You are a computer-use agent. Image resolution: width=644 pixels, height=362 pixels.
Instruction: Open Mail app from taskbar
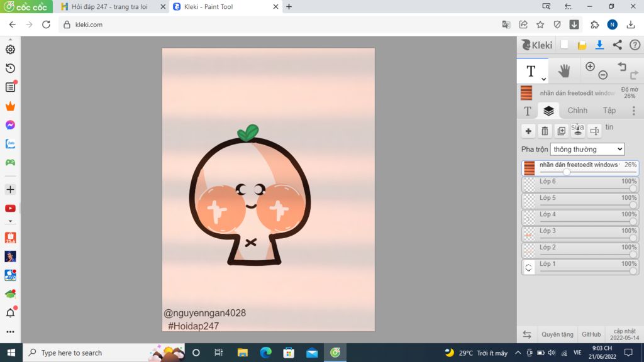(x=312, y=353)
